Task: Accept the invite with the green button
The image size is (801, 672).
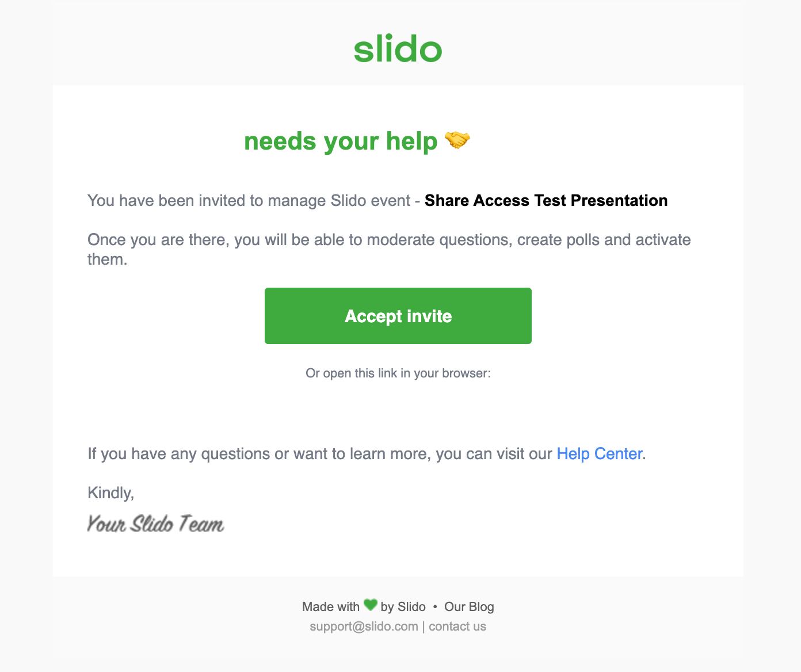Action: click(x=398, y=316)
